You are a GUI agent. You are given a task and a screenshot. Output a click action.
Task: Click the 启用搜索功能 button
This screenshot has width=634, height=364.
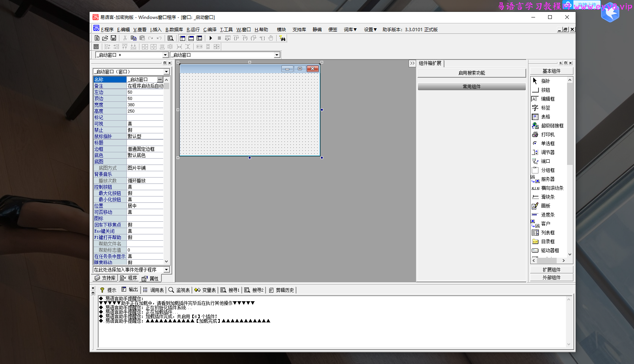click(x=472, y=73)
